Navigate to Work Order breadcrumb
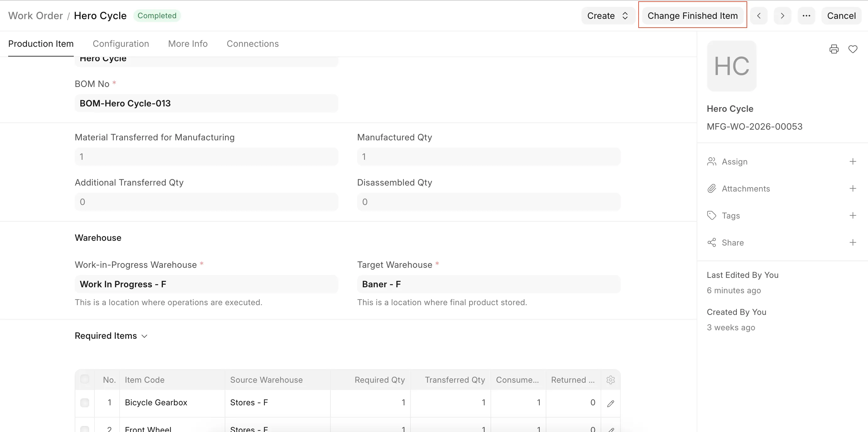This screenshot has width=868, height=432. click(x=35, y=16)
